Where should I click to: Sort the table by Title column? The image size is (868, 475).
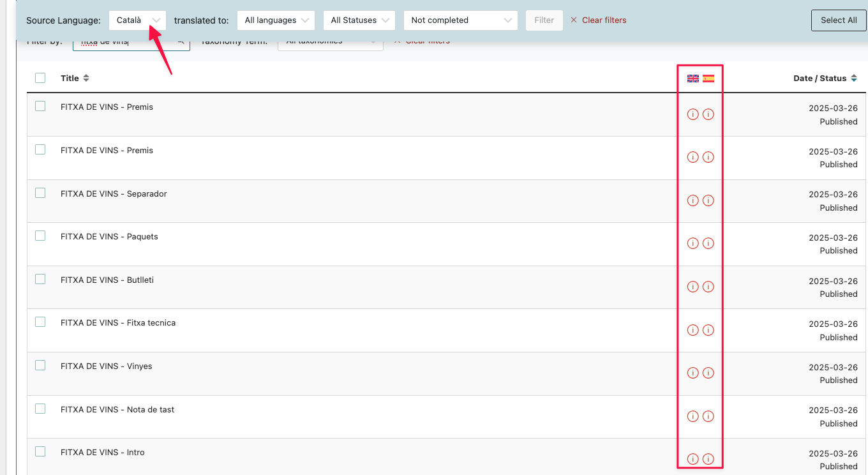(75, 79)
